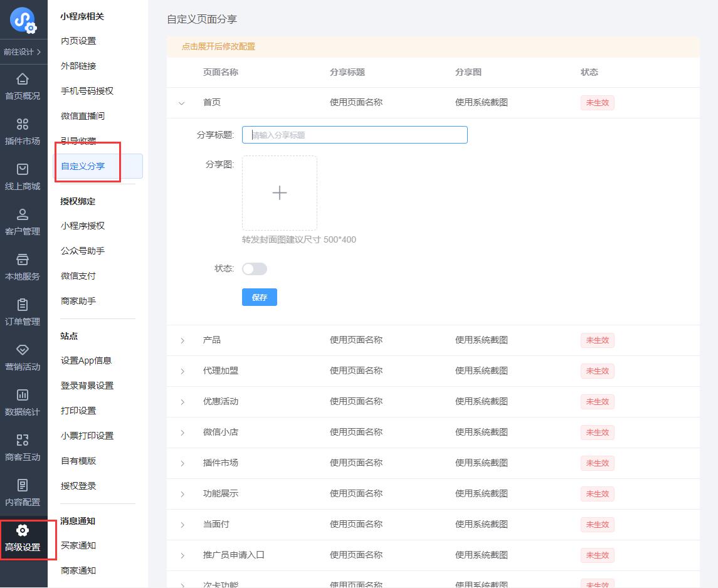Click the plus icon to upload 分享图
Image resolution: width=718 pixels, height=588 pixels.
279,192
